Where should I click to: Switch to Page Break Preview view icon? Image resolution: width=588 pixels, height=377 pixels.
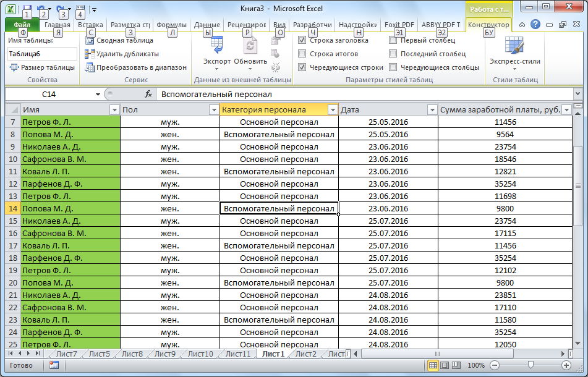click(x=456, y=365)
